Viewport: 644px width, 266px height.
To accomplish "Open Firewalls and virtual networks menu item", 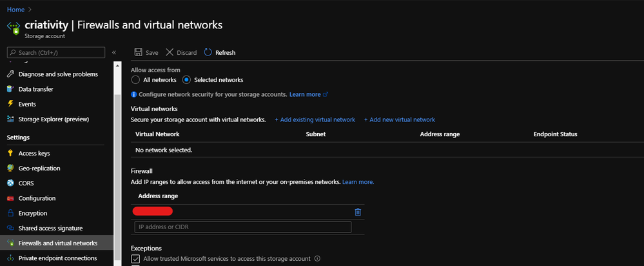I will point(58,243).
